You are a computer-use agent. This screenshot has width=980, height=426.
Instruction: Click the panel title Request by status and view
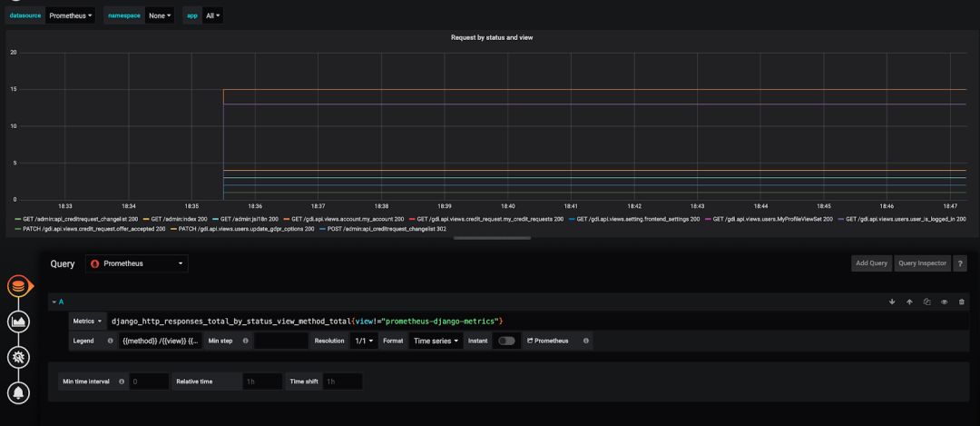[x=492, y=37]
